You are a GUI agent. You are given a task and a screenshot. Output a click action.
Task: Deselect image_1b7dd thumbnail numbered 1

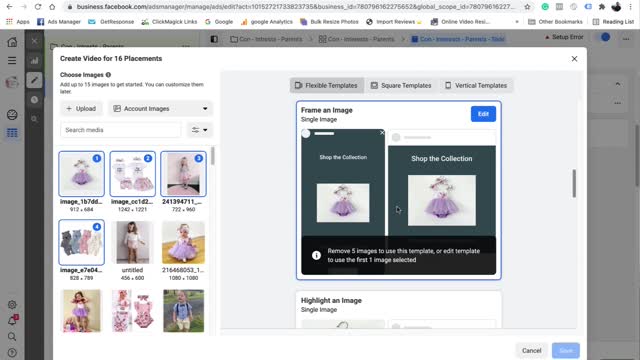click(82, 173)
